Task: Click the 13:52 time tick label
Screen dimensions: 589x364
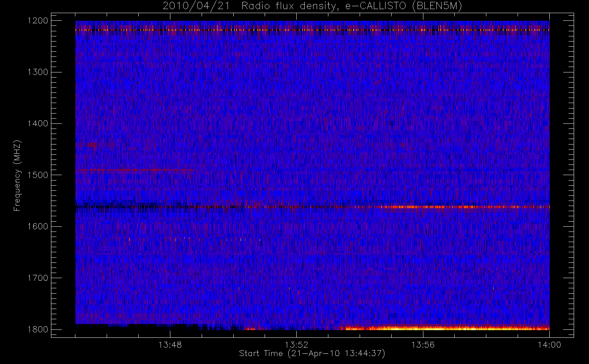Action: [296, 345]
